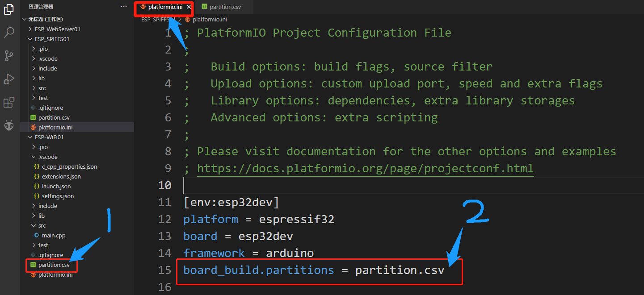Open the PlatformIO alien icon view

tap(9, 126)
